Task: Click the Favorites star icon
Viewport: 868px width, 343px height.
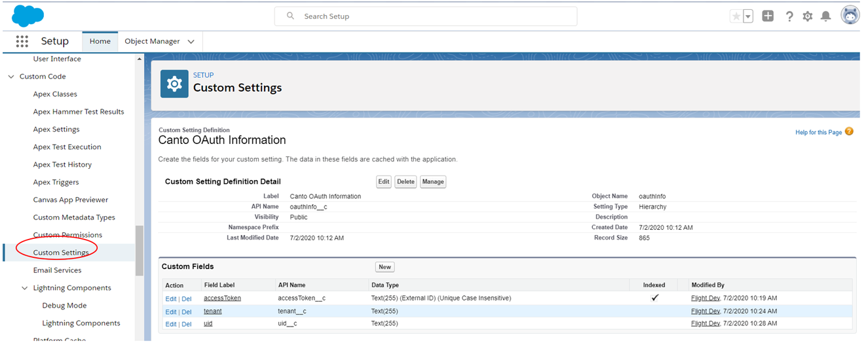Action: click(736, 16)
